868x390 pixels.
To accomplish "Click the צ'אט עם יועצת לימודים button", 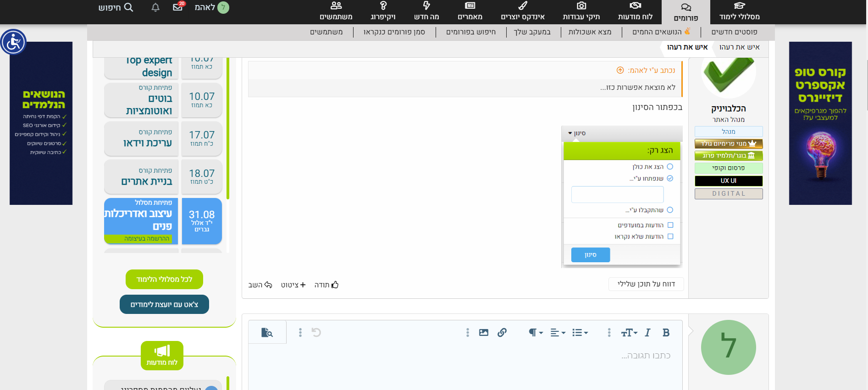I will [x=164, y=304].
